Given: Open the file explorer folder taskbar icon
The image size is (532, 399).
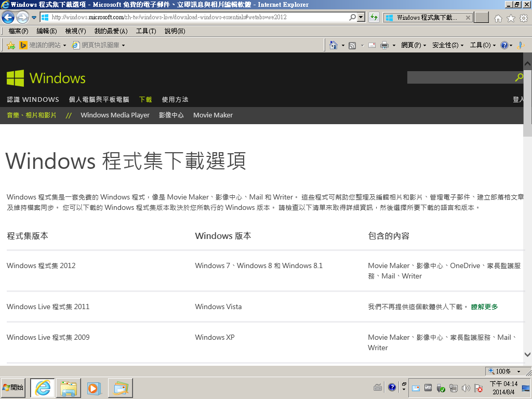Looking at the screenshot, I should (69, 388).
